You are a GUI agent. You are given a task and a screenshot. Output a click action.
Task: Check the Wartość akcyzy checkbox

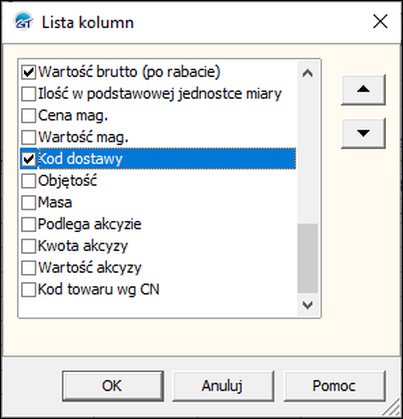pyautogui.click(x=29, y=268)
